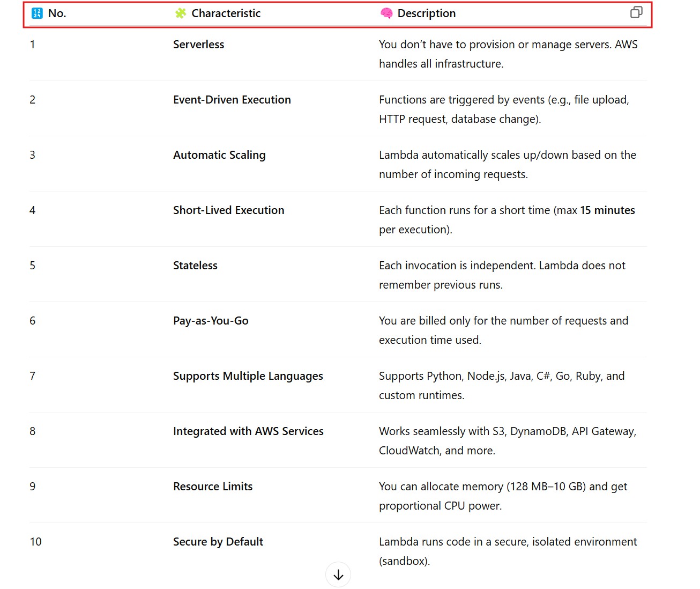Click the numbers emoji beside No.

click(37, 13)
